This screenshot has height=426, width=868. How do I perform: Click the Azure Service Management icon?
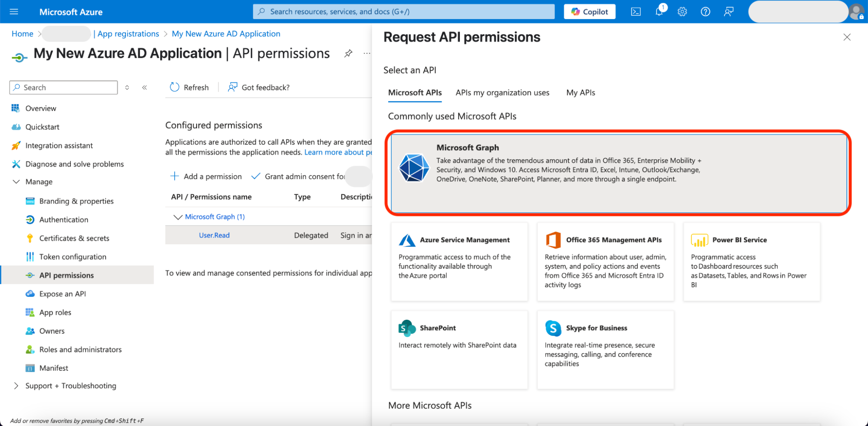click(x=407, y=240)
